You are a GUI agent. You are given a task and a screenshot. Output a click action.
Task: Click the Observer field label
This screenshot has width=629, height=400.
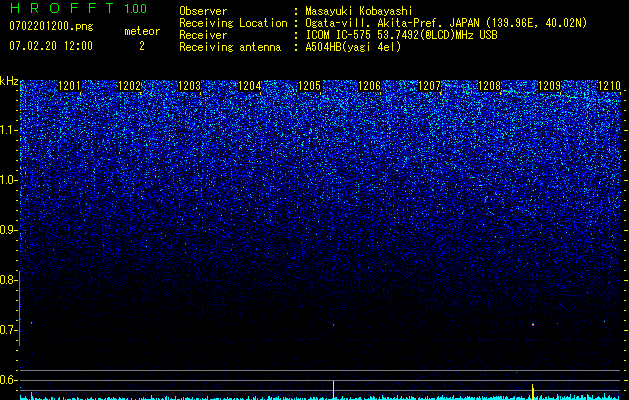203,11
